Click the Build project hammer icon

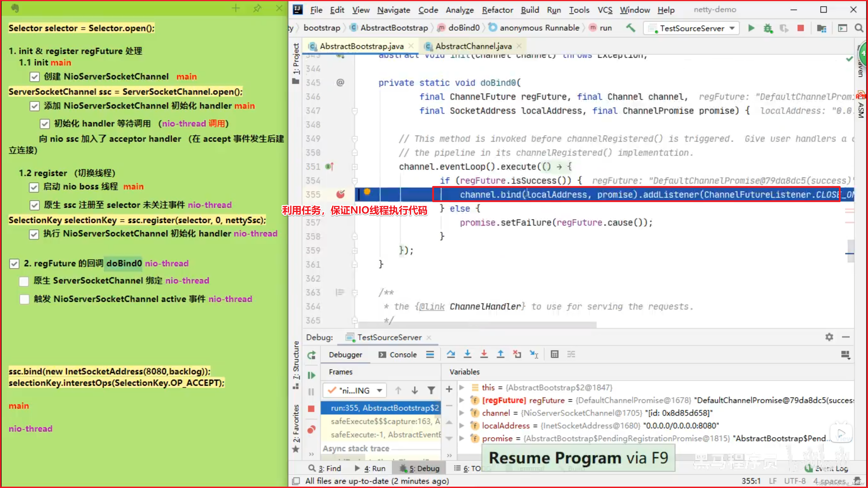point(630,28)
